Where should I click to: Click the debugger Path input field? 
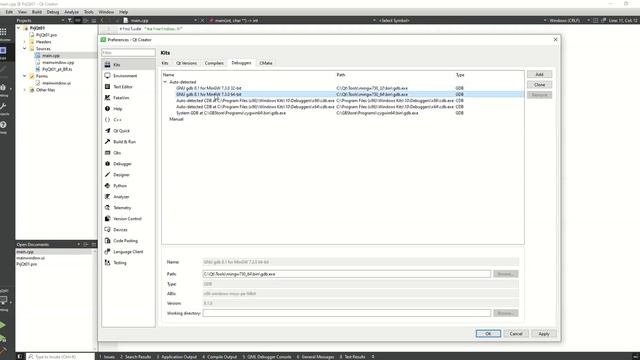(x=347, y=274)
